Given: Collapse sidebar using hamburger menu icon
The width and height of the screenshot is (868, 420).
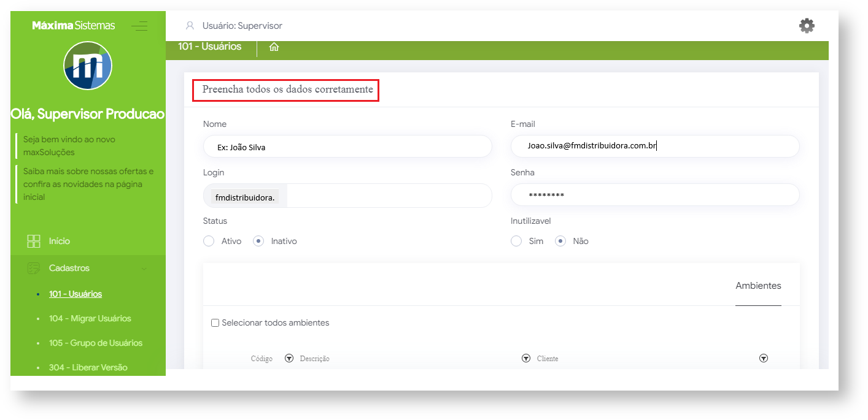Looking at the screenshot, I should [x=139, y=26].
